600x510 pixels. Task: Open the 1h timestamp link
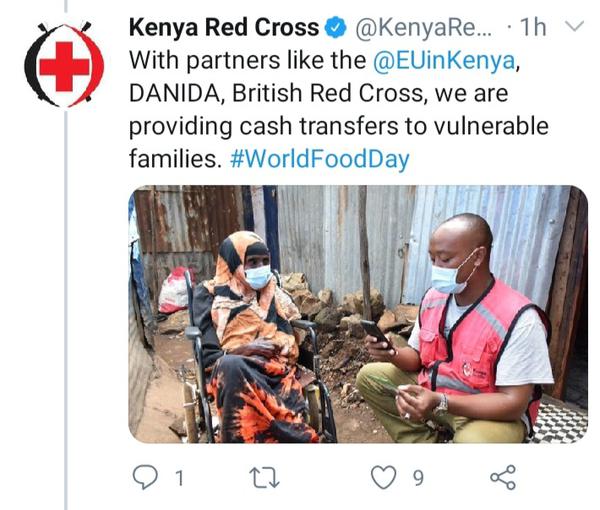533,27
